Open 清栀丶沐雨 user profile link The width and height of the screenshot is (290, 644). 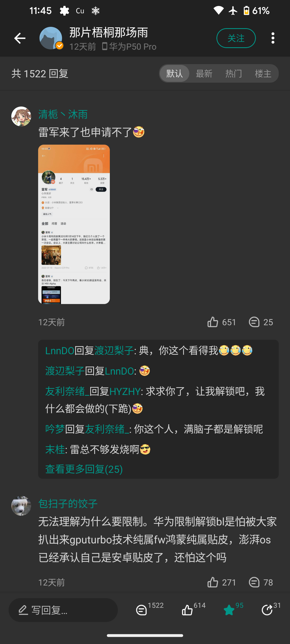[63, 114]
